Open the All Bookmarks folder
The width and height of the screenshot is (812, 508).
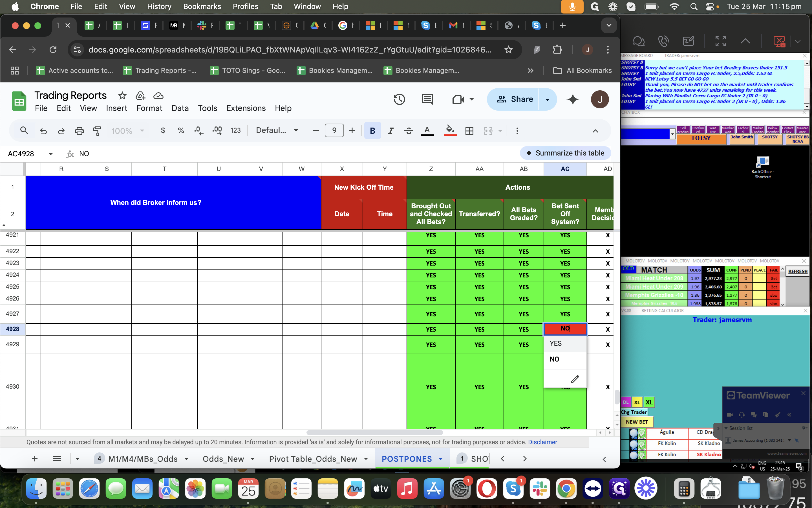click(582, 71)
